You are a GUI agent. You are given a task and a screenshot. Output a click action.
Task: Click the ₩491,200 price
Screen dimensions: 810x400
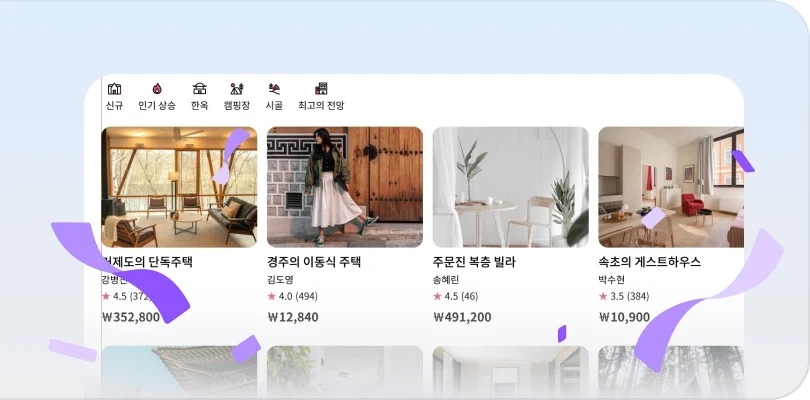click(462, 317)
